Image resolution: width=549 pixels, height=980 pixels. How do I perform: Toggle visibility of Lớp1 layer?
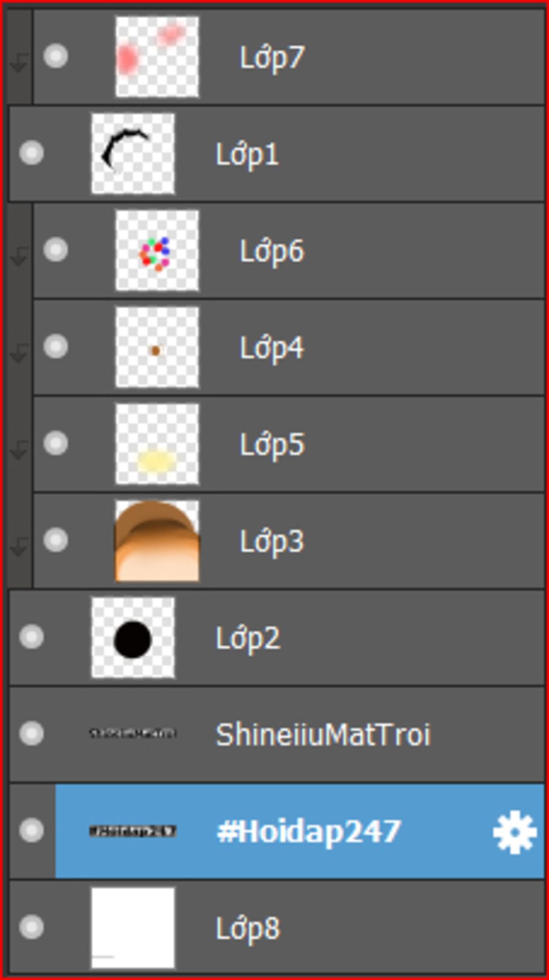(31, 153)
